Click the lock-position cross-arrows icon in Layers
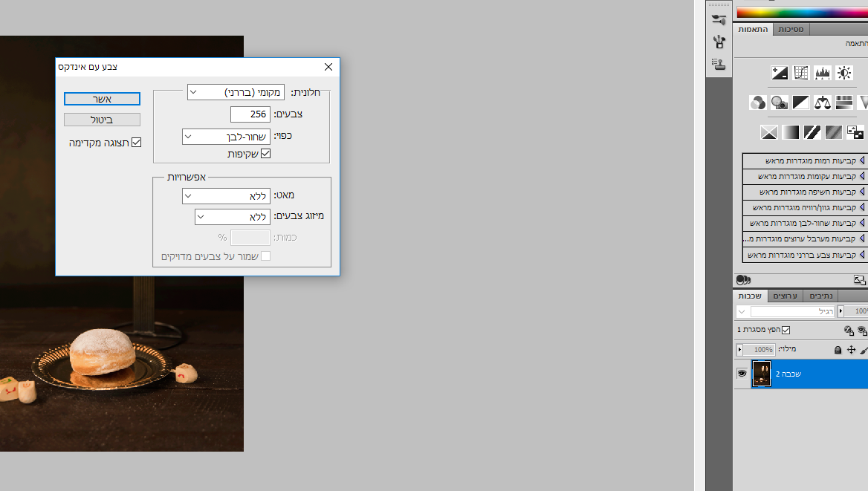 [x=852, y=350]
